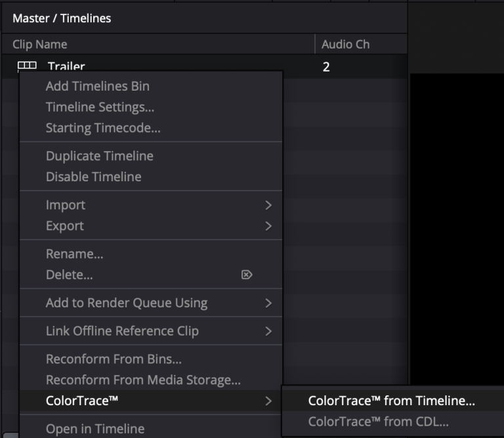The height and width of the screenshot is (438, 504).
Task: Open Add to Render Queue Using submenu
Action: [x=151, y=303]
